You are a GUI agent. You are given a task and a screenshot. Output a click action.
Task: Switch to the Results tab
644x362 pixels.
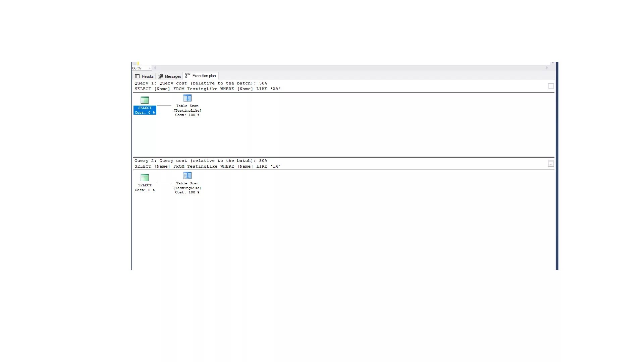147,76
